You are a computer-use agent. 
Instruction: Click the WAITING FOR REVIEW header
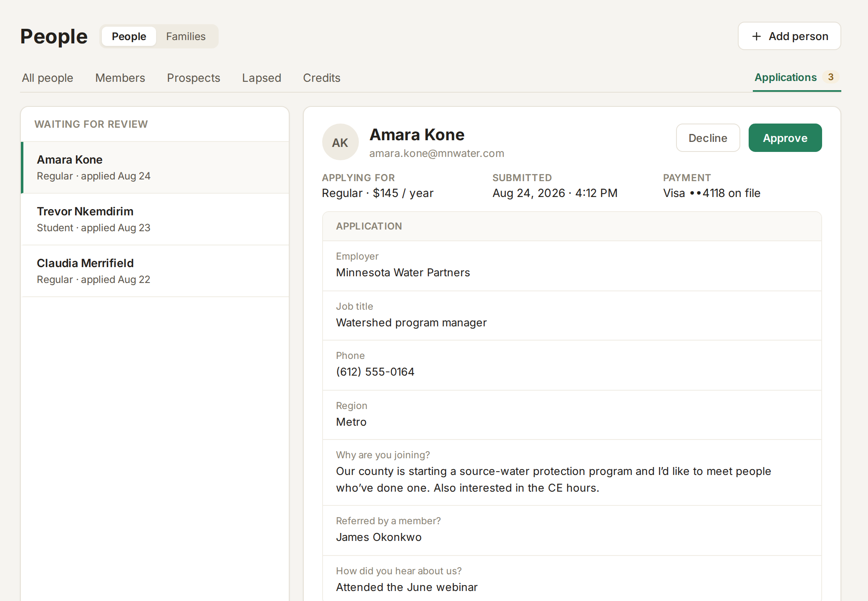coord(91,124)
